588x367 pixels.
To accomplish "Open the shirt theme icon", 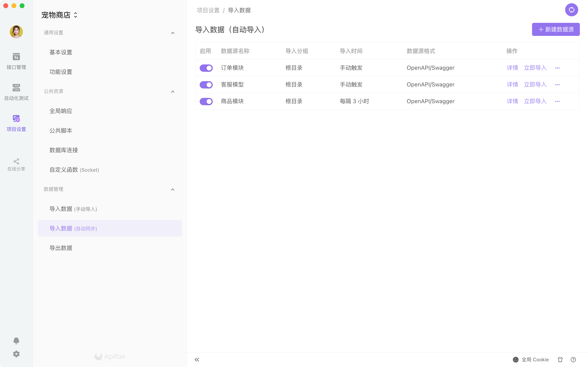I will point(560,359).
